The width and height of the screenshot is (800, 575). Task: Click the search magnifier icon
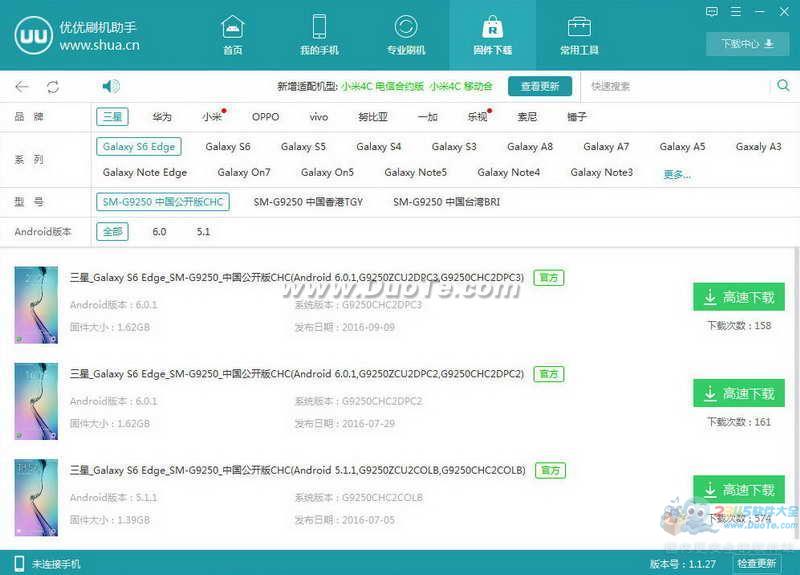783,86
